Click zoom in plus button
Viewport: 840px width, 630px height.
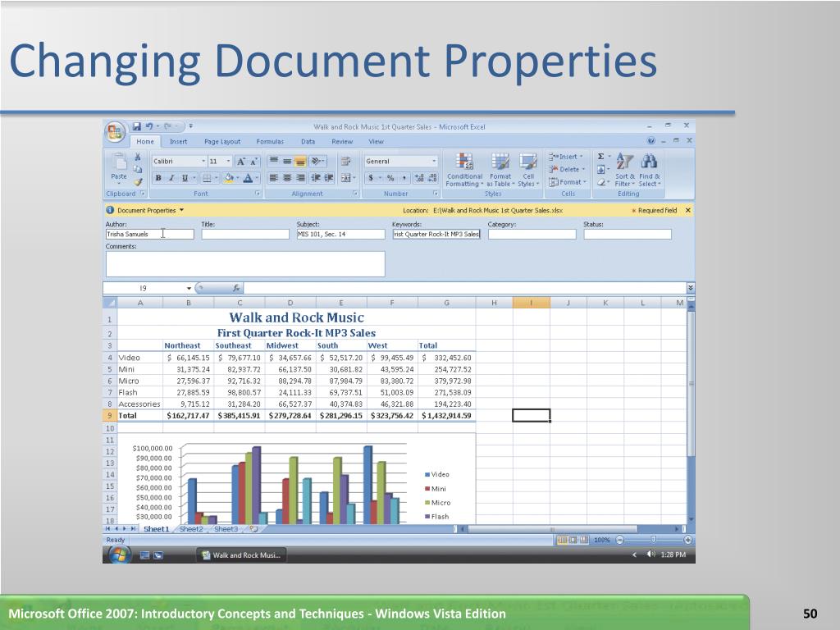[688, 540]
